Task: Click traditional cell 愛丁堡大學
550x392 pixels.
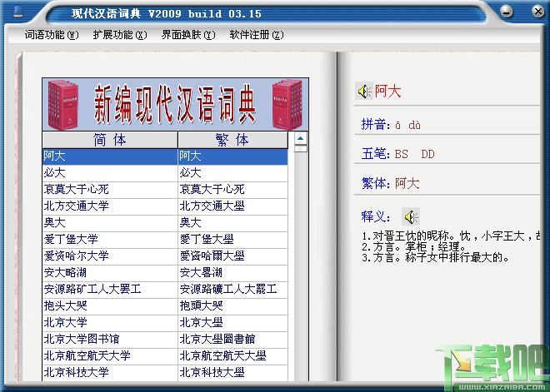Action: point(232,240)
